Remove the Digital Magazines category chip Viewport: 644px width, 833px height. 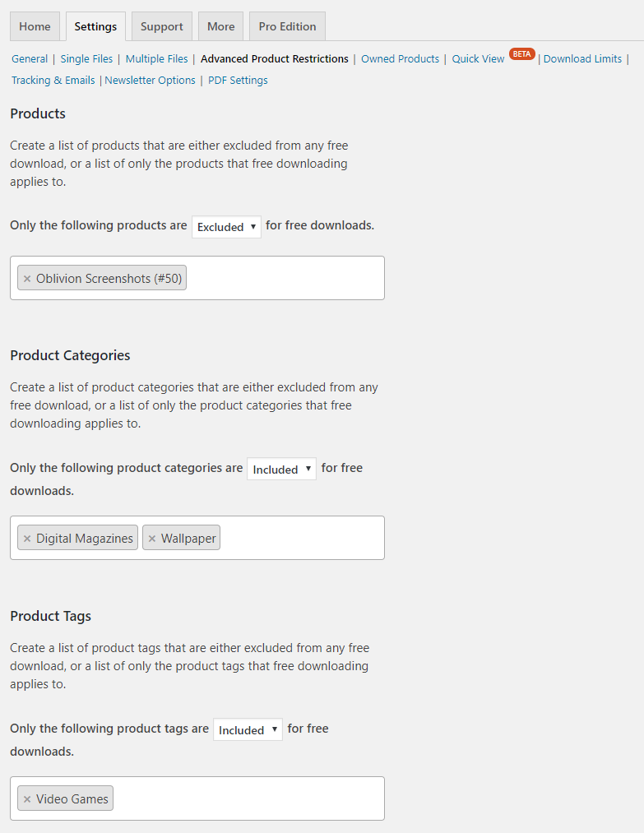pos(27,539)
